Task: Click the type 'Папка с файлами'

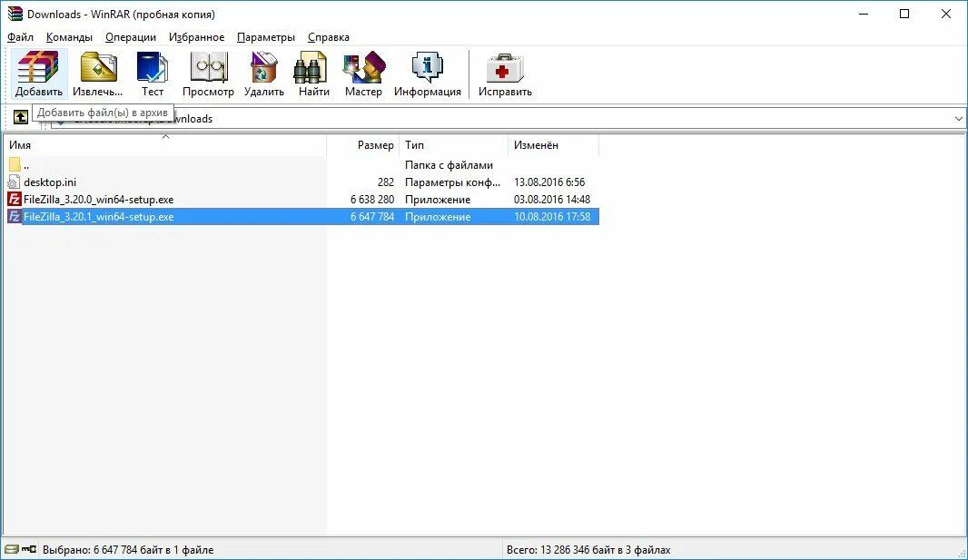Action: tap(449, 164)
